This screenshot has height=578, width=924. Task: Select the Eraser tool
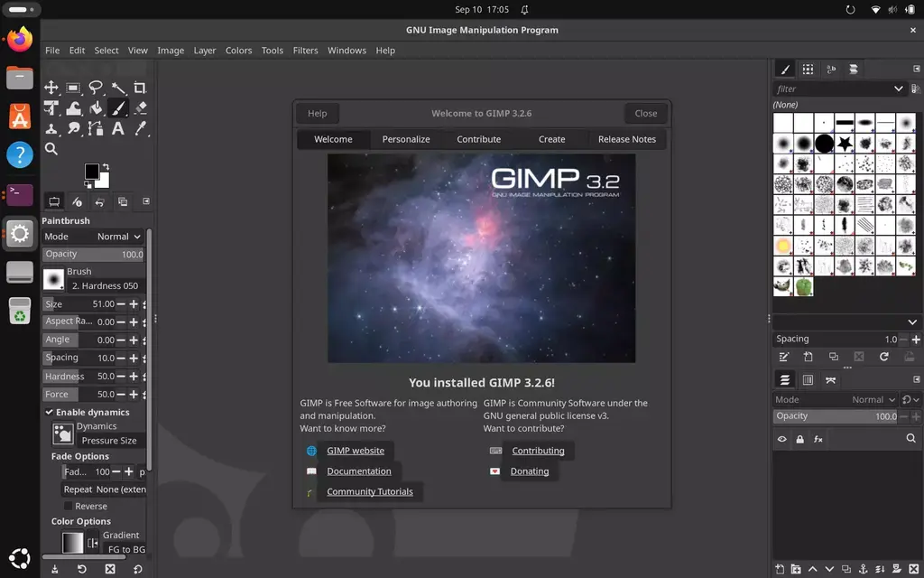click(140, 108)
